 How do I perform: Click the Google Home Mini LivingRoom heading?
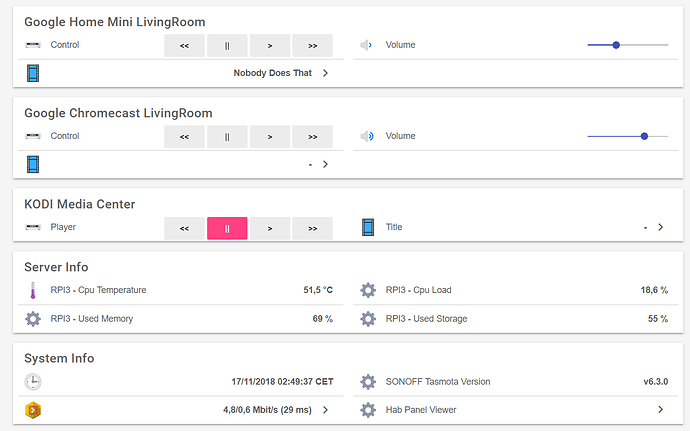pos(114,22)
